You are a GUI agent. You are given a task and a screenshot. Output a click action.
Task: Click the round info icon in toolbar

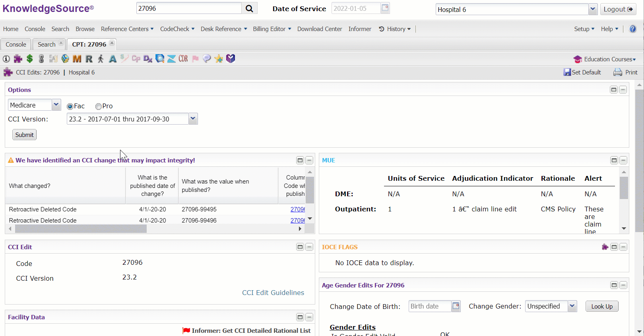6,59
